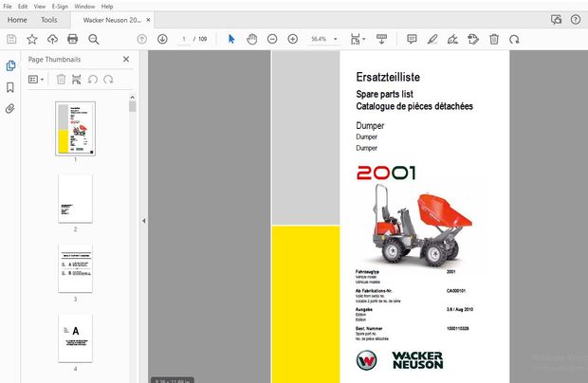This screenshot has height=383, width=588.
Task: Click the 'Ersatzteilliste' heading text
Action: pos(388,77)
